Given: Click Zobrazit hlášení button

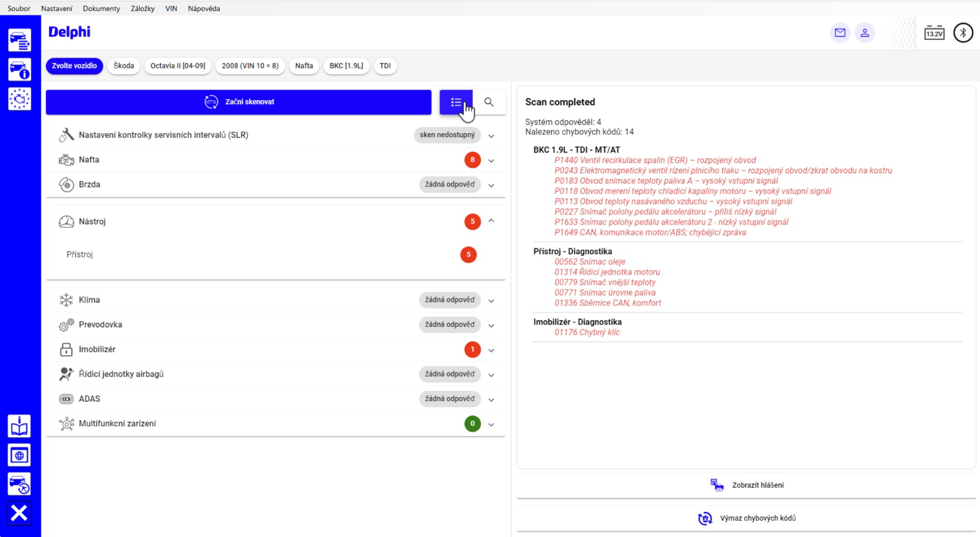Looking at the screenshot, I should (x=746, y=485).
